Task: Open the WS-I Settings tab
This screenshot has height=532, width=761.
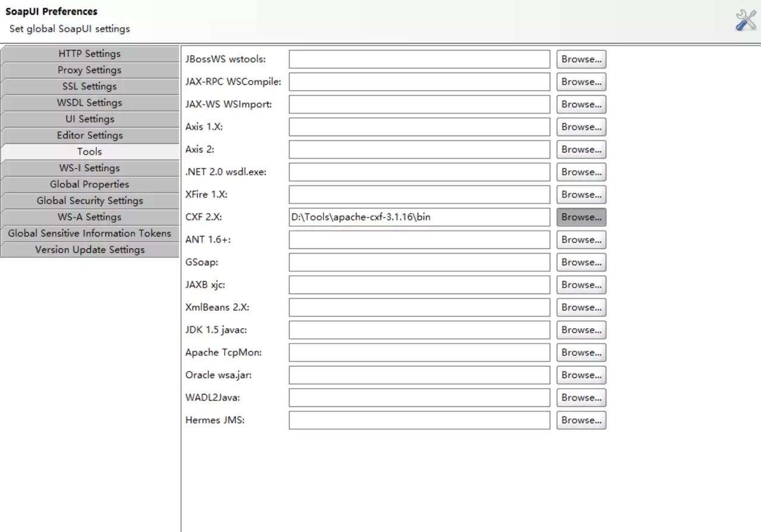Action: (89, 168)
